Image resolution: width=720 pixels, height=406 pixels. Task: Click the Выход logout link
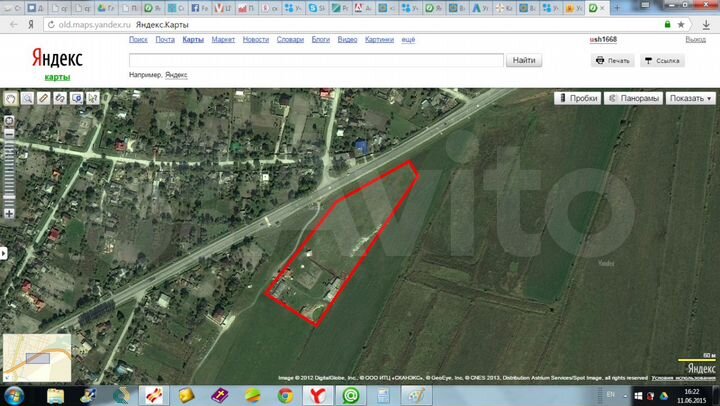pyautogui.click(x=696, y=39)
